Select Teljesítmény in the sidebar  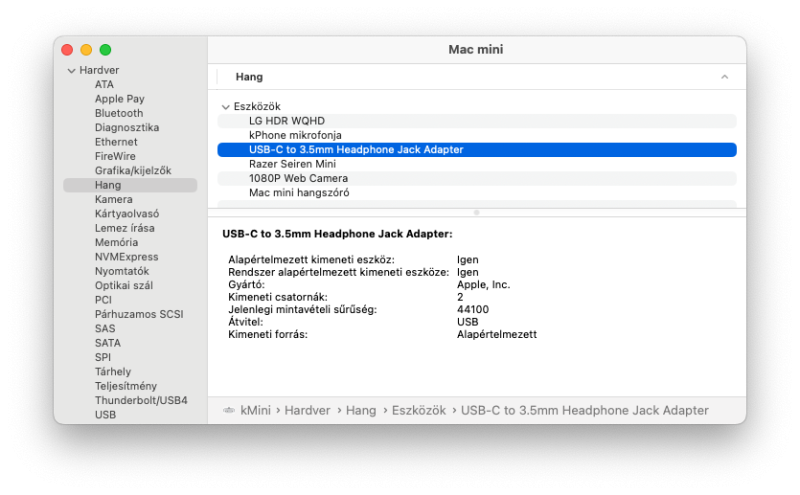click(x=126, y=386)
